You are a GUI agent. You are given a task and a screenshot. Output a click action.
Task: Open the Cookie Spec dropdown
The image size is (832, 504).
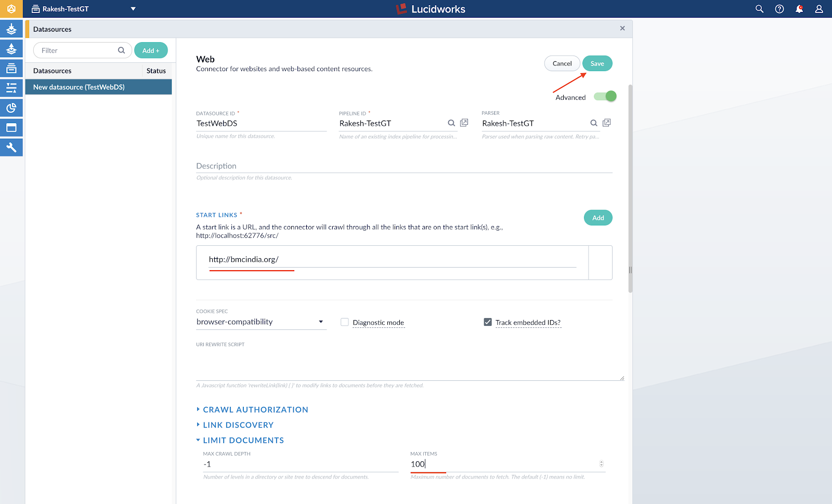point(261,322)
